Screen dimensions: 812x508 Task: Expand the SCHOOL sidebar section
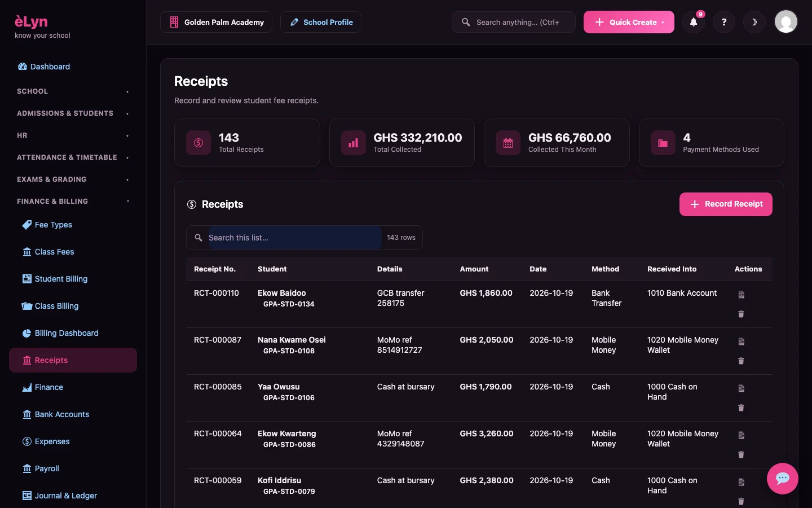tap(73, 91)
